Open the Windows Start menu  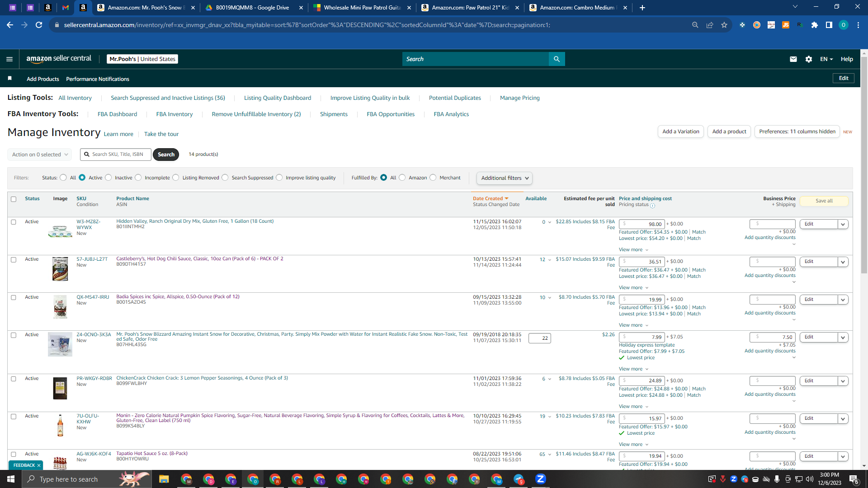(x=11, y=479)
